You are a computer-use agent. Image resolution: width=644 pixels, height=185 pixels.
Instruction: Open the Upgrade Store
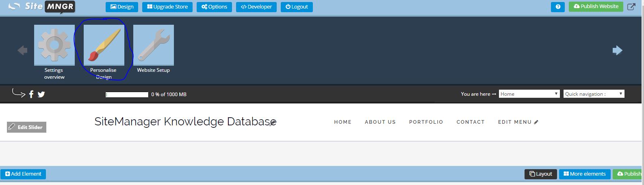(167, 7)
